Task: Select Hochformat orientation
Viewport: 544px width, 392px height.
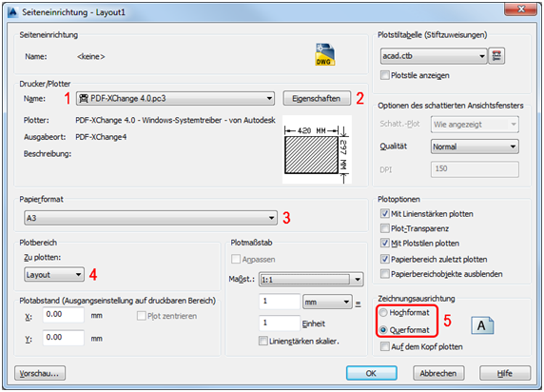Action: (x=383, y=312)
